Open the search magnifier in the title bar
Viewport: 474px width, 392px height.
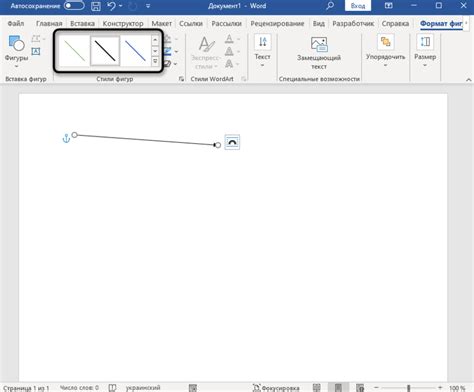(330, 6)
